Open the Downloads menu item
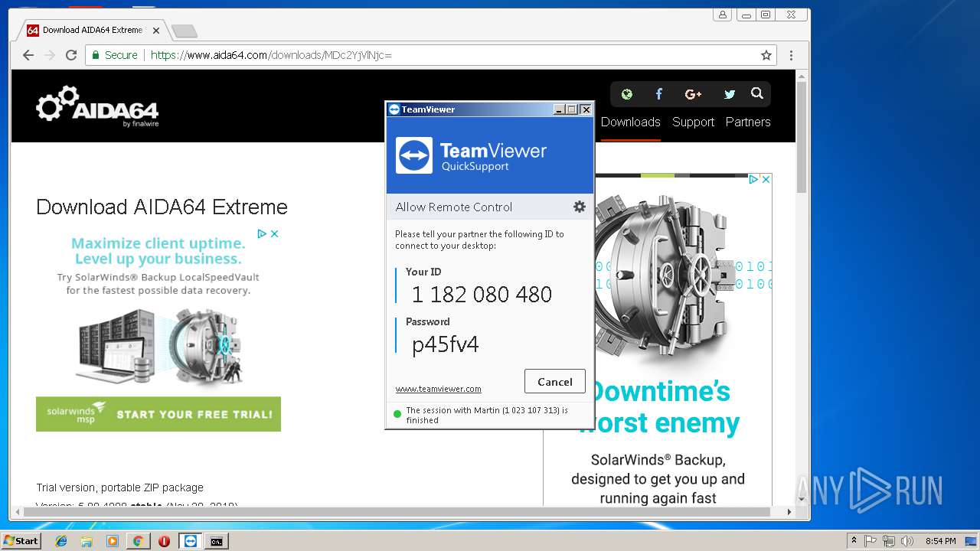This screenshot has width=980, height=551. click(630, 122)
